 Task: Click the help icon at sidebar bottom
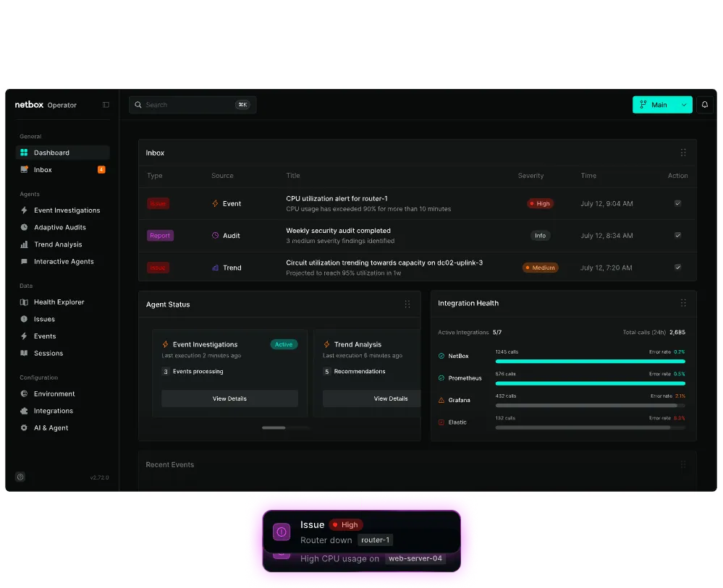20,477
